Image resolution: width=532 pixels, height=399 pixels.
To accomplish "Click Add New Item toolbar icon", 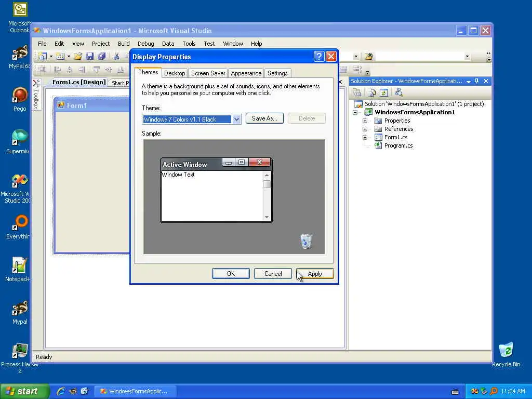I will pos(60,56).
